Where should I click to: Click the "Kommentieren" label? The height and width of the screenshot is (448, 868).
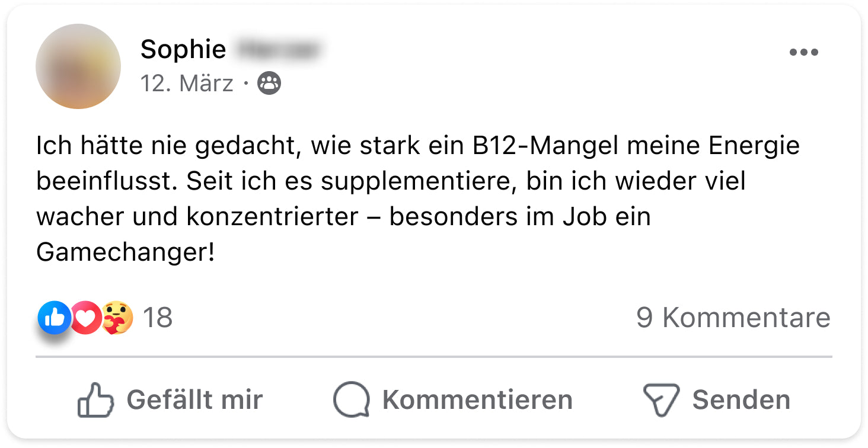click(x=477, y=400)
